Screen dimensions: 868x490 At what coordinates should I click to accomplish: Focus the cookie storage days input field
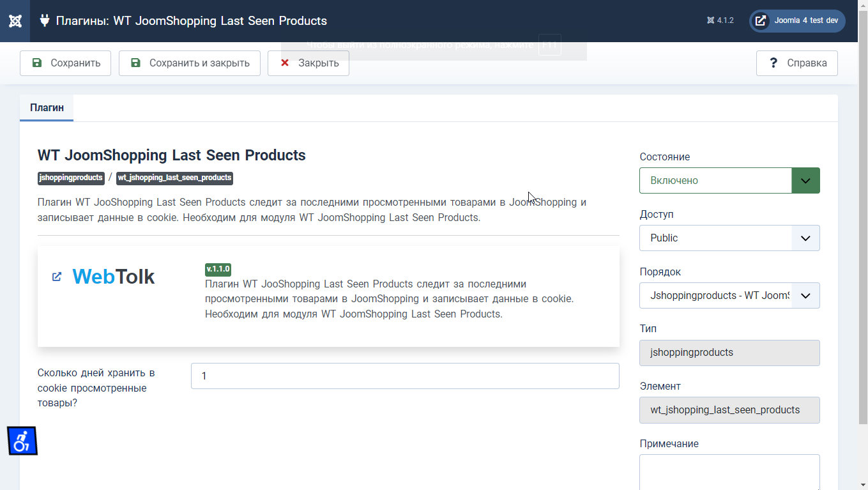404,376
